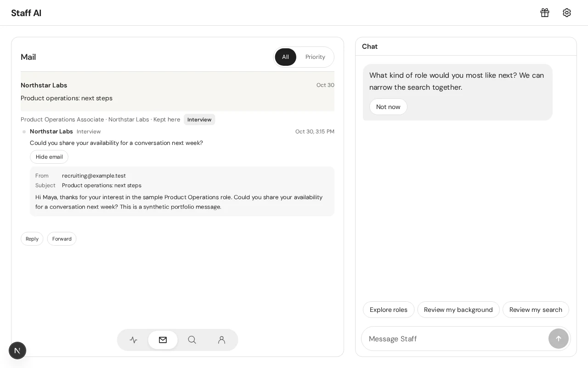Click the Staff AI title

tap(26, 13)
